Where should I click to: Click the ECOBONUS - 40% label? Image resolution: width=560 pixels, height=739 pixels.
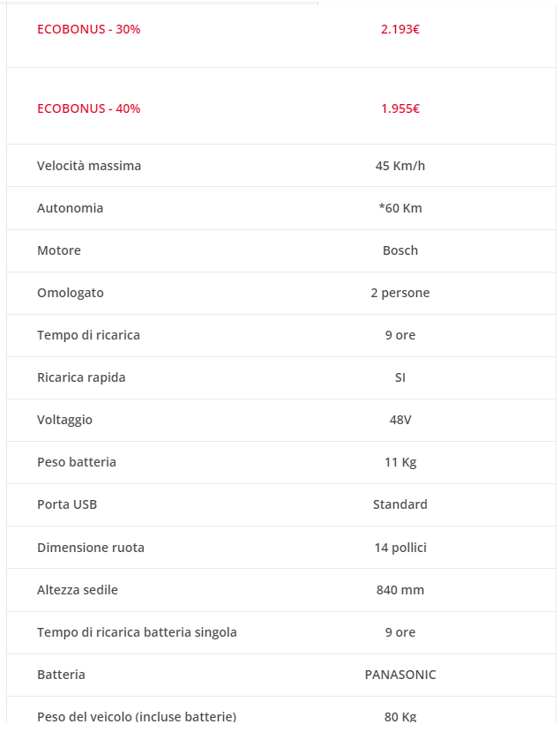(88, 108)
